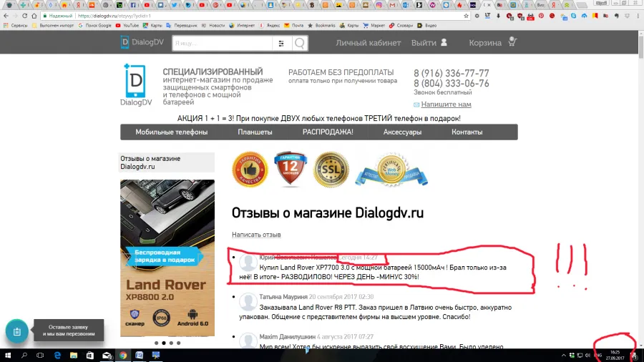Open Мобильные телефоны menu
Viewport: 644px width, 362px height.
click(172, 132)
